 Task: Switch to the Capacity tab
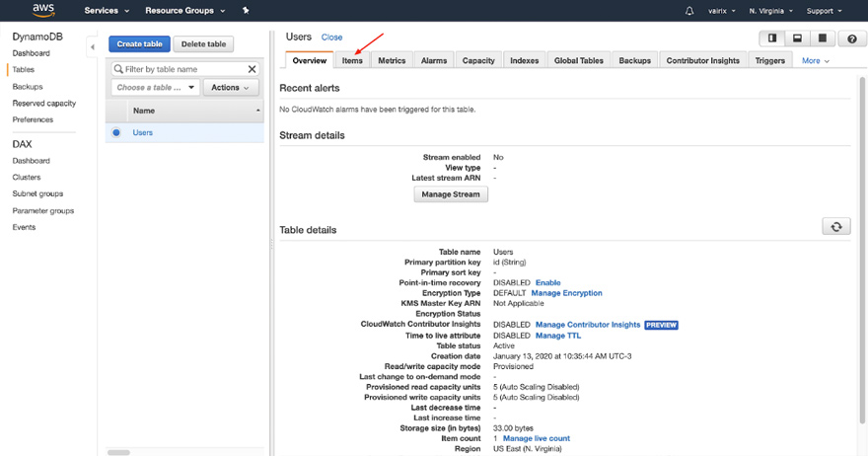click(478, 60)
